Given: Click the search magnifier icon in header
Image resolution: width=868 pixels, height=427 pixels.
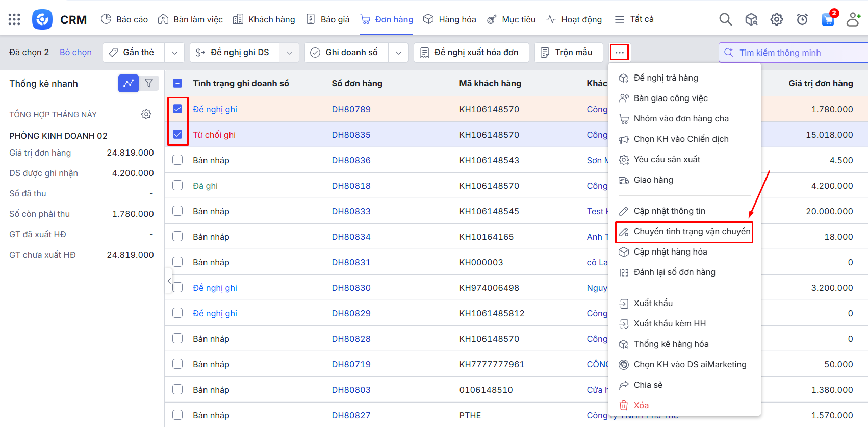Looking at the screenshot, I should pos(725,19).
